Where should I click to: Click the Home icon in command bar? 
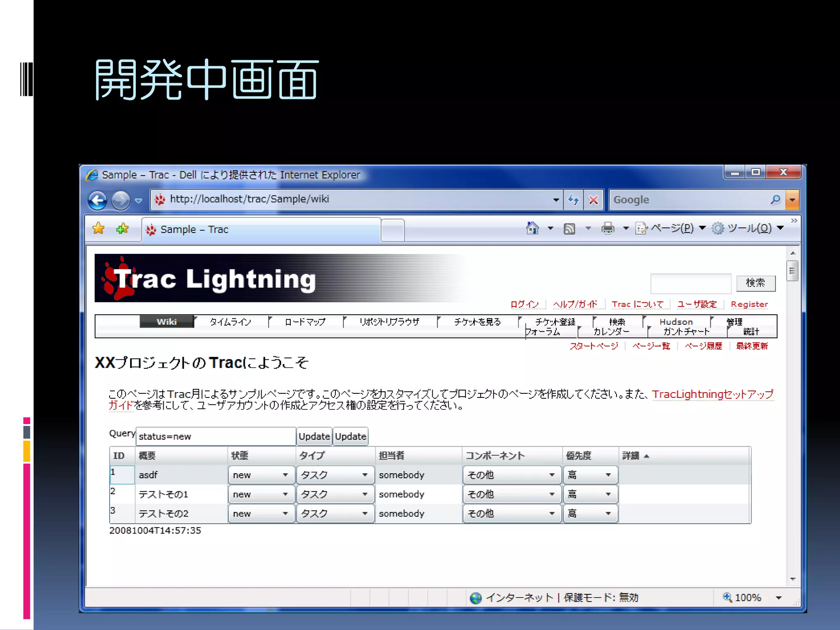click(532, 228)
